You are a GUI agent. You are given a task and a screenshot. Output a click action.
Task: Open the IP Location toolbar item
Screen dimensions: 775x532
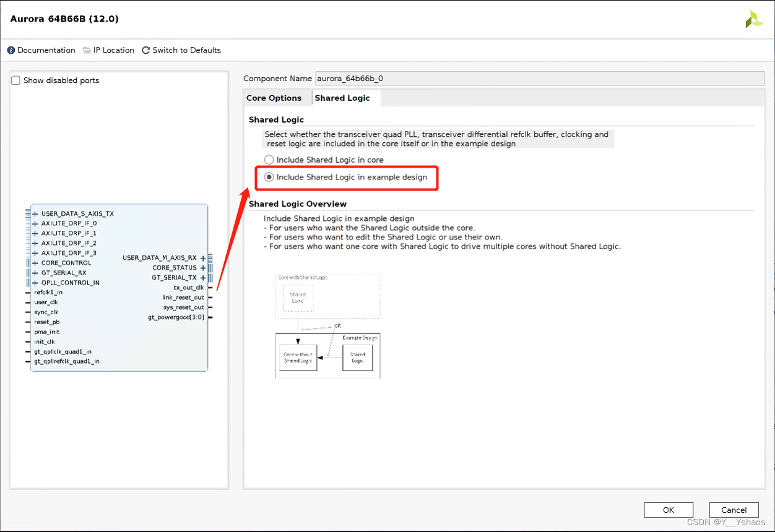coord(108,50)
